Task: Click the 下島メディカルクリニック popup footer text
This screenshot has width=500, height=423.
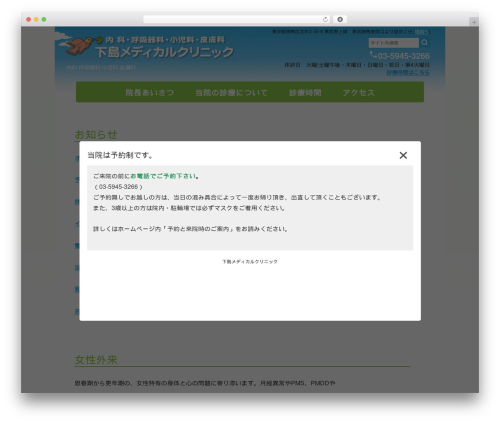Action: pyautogui.click(x=250, y=262)
